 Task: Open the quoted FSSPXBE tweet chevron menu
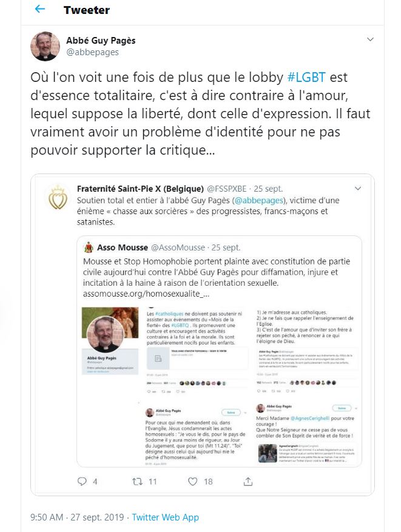tap(358, 188)
